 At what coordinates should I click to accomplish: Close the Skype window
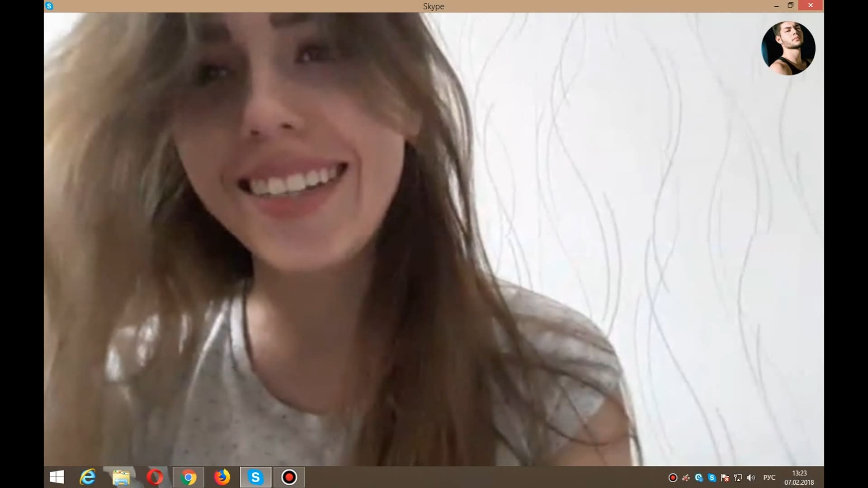pos(811,5)
